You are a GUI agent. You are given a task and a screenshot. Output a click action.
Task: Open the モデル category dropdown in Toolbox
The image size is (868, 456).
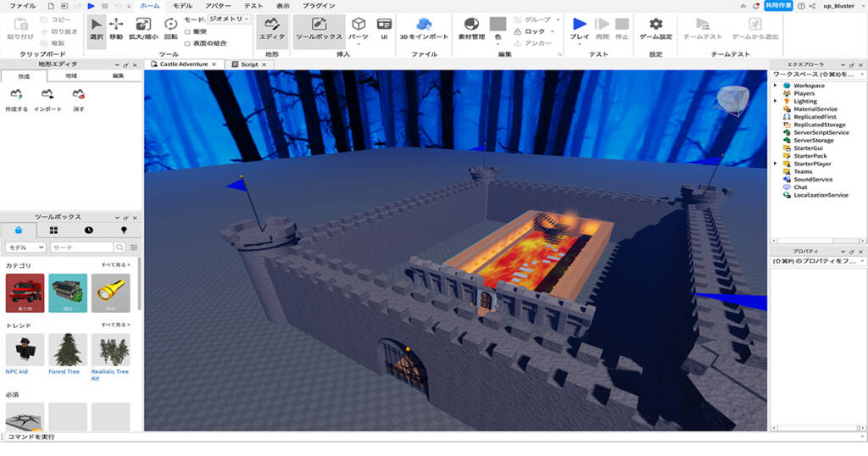[x=25, y=247]
